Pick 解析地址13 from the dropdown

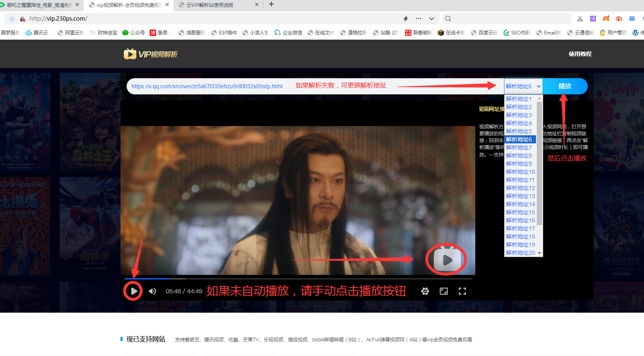[520, 196]
